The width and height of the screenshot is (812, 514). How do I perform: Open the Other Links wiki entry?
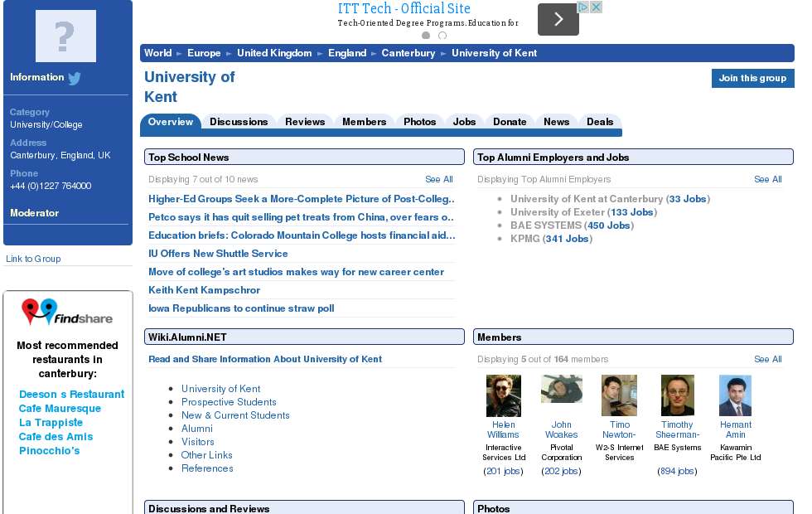click(x=206, y=455)
